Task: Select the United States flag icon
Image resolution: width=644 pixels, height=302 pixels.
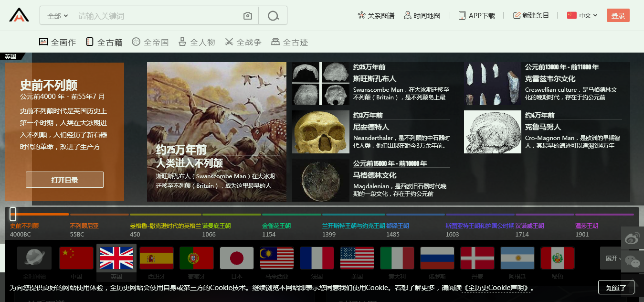Action: tap(357, 258)
